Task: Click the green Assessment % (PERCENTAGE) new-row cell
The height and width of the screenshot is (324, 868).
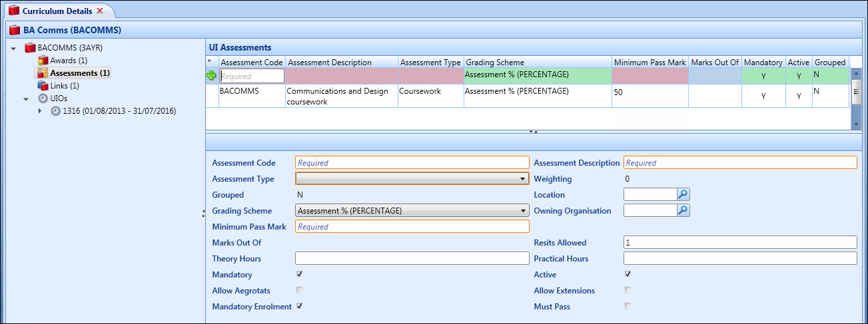Action: pyautogui.click(x=538, y=76)
